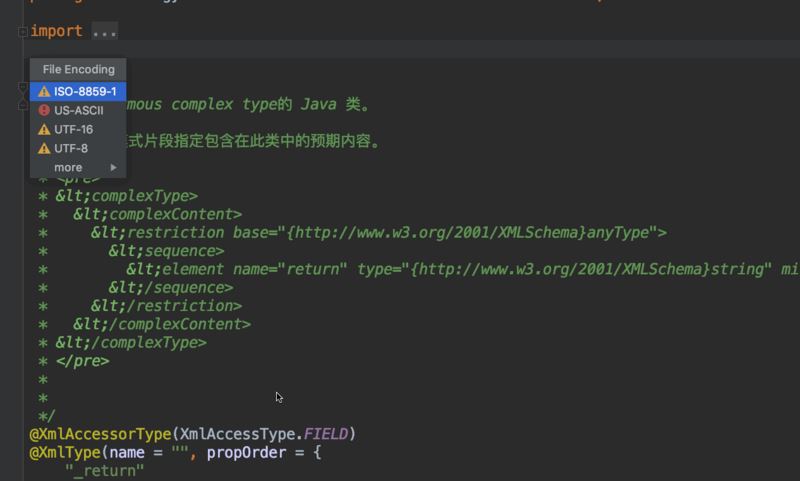Click the opening &lt;sequence> comment line
The height and width of the screenshot is (481, 800).
(x=166, y=251)
